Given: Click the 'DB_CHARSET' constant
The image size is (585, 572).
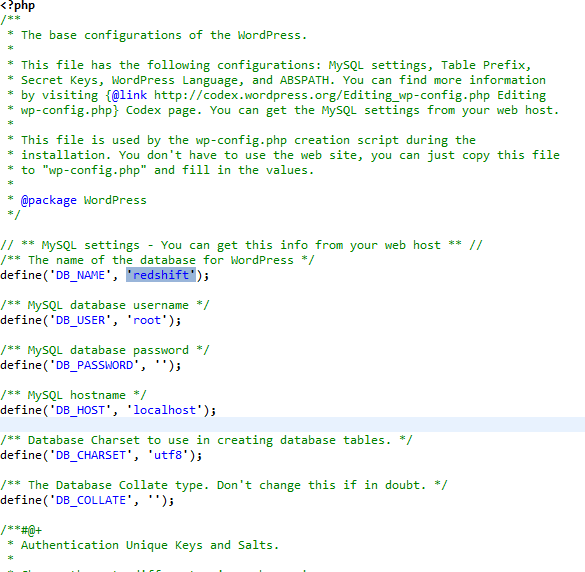Looking at the screenshot, I should point(91,455).
